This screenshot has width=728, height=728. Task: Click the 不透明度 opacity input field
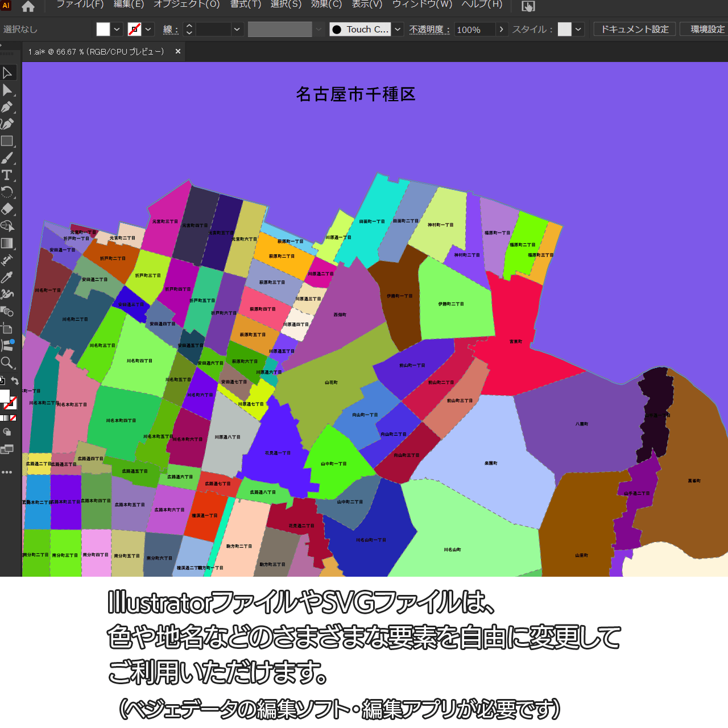(474, 30)
